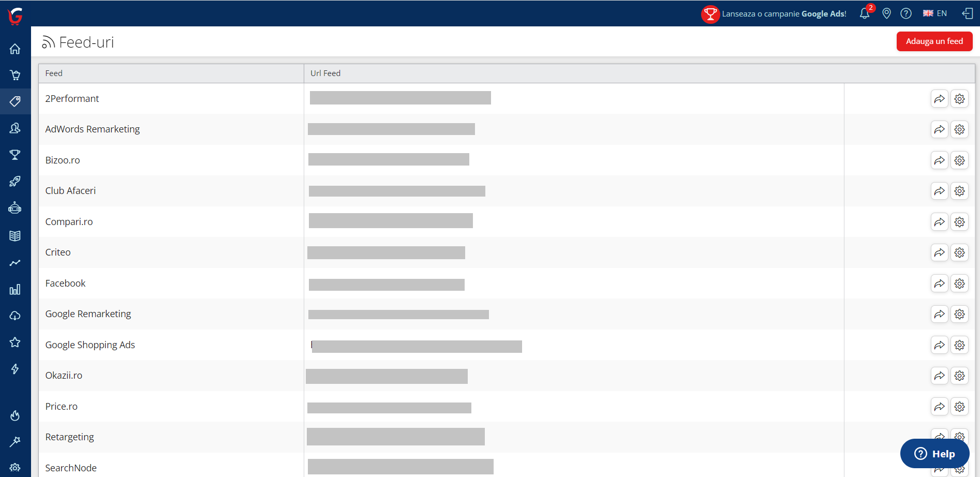Share the Facebook feed via arrow icon
This screenshot has width=980, height=477.
(939, 284)
